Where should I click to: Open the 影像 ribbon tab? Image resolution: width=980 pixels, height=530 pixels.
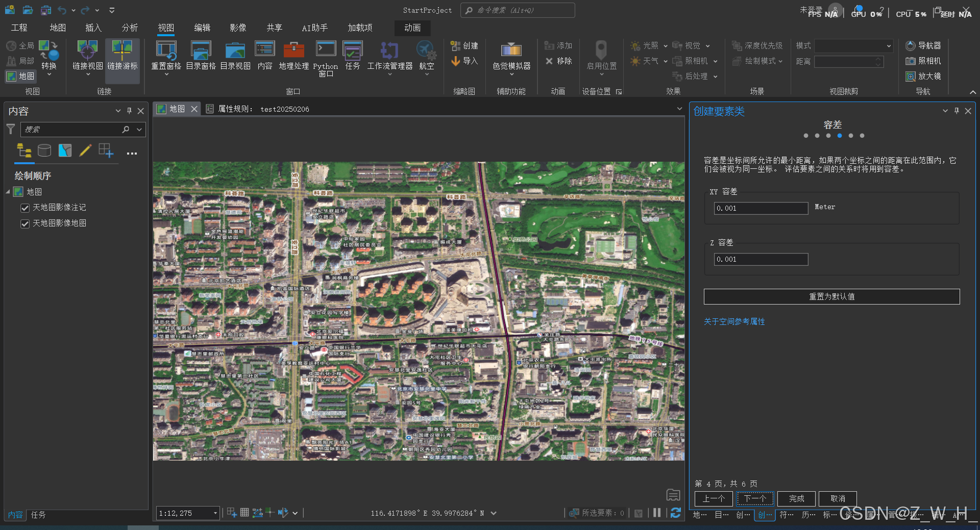[x=238, y=28]
